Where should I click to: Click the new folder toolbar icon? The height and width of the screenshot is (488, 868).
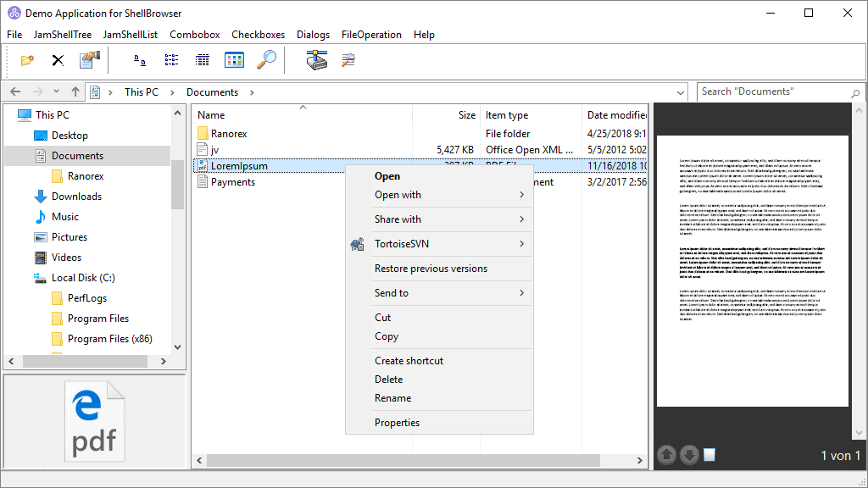[x=27, y=60]
